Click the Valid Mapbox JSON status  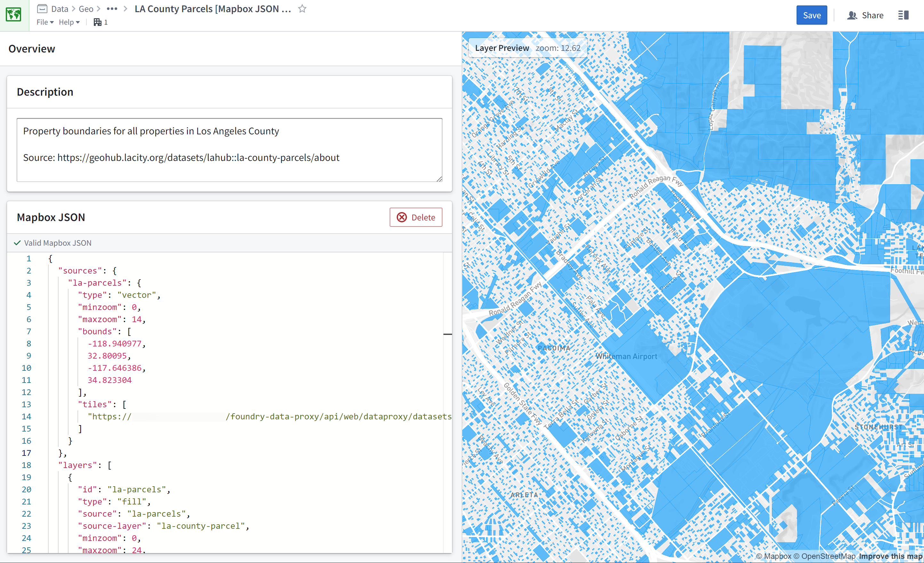[53, 243]
